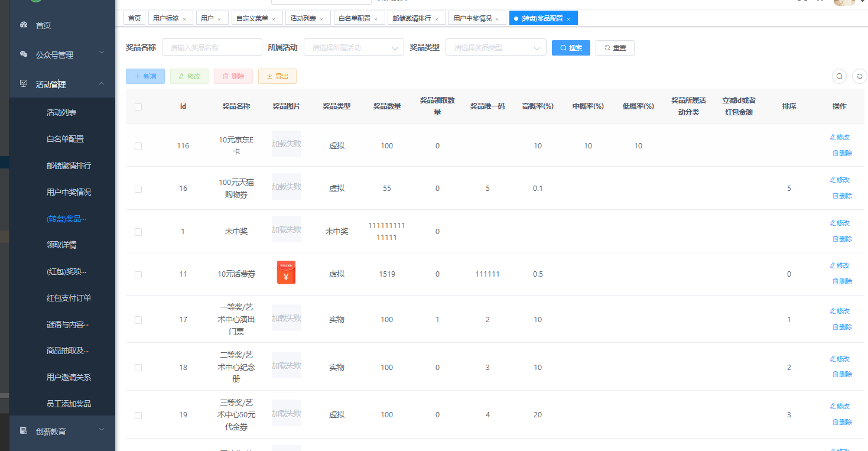This screenshot has width=868, height=451.
Task: Expand the 公众号管理 menu chevron
Action: 101,53
